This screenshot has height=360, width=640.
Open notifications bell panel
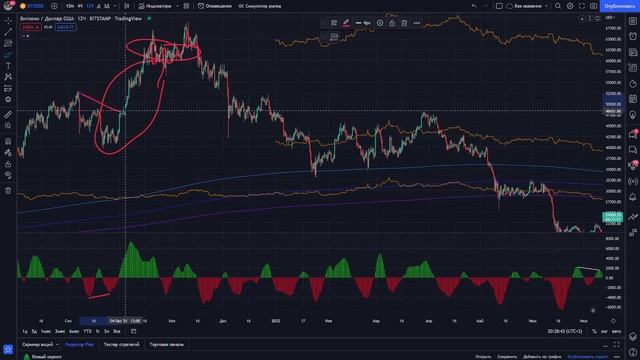[x=633, y=197]
